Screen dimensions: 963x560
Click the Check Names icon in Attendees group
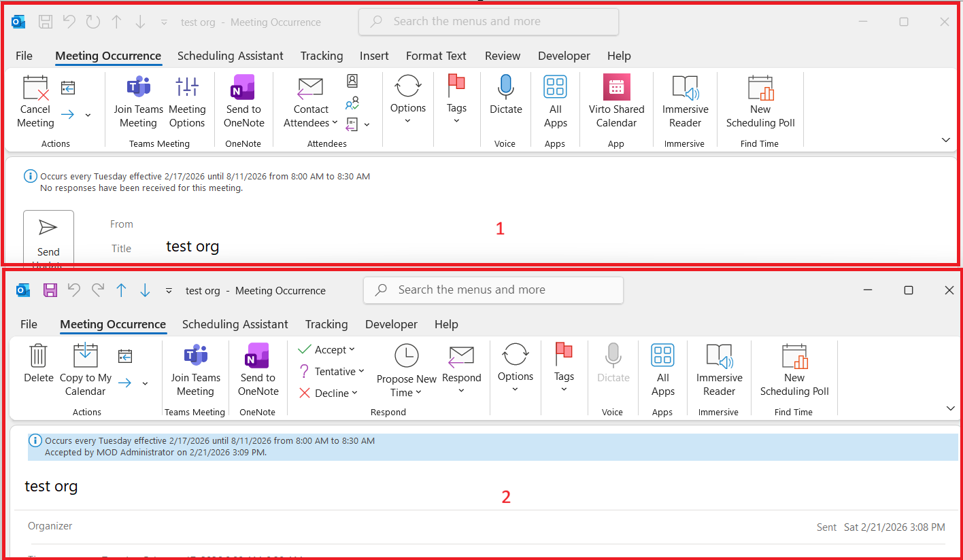tap(352, 103)
